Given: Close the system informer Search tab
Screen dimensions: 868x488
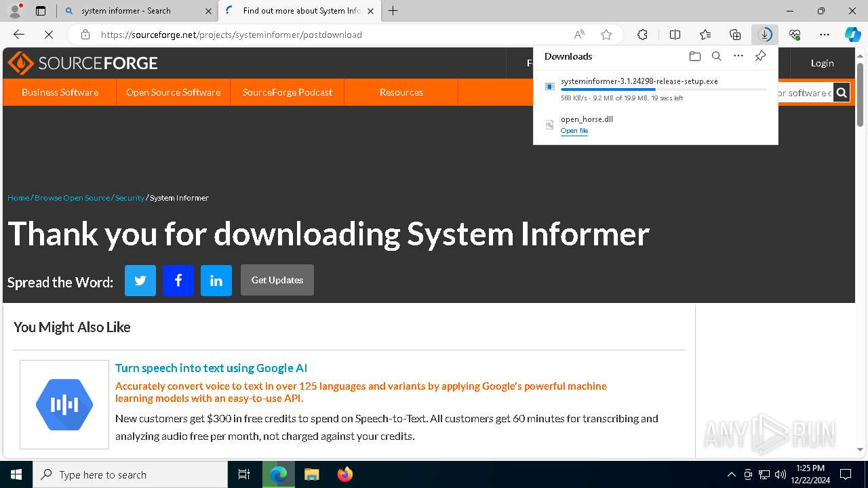Looking at the screenshot, I should (208, 11).
